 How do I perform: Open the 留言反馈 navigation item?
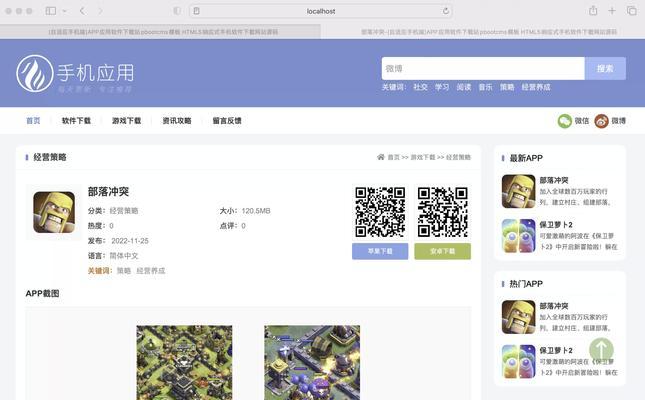[x=227, y=121]
